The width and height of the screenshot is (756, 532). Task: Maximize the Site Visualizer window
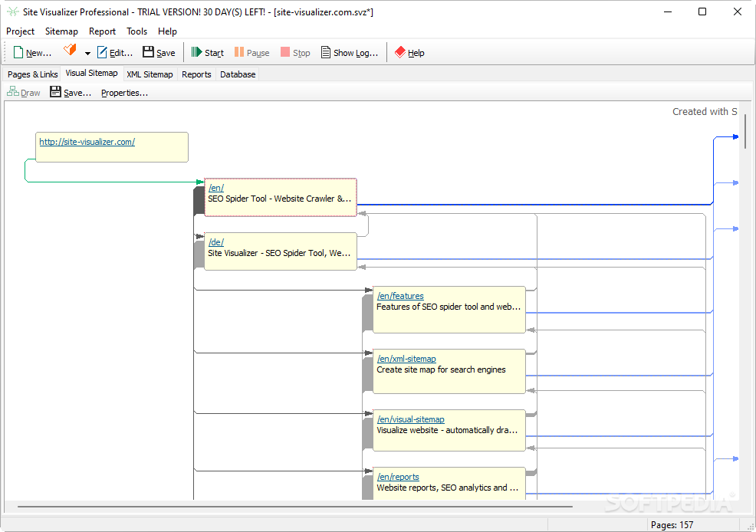[702, 11]
